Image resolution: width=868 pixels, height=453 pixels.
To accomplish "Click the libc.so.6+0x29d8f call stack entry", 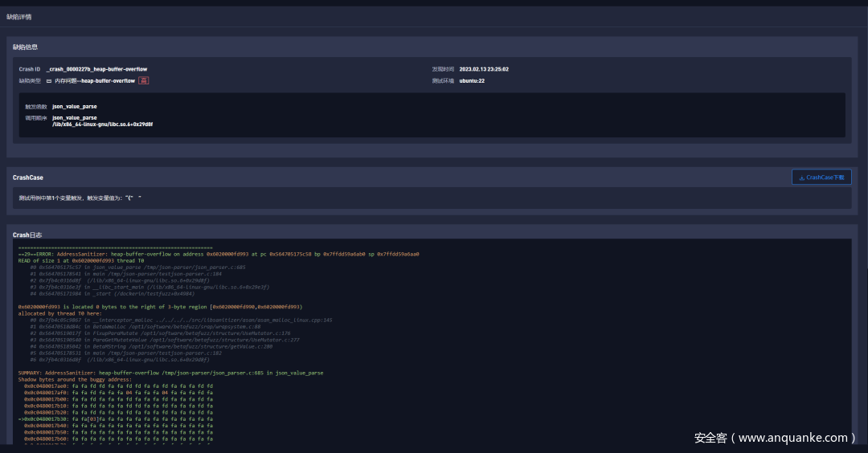I will (102, 124).
